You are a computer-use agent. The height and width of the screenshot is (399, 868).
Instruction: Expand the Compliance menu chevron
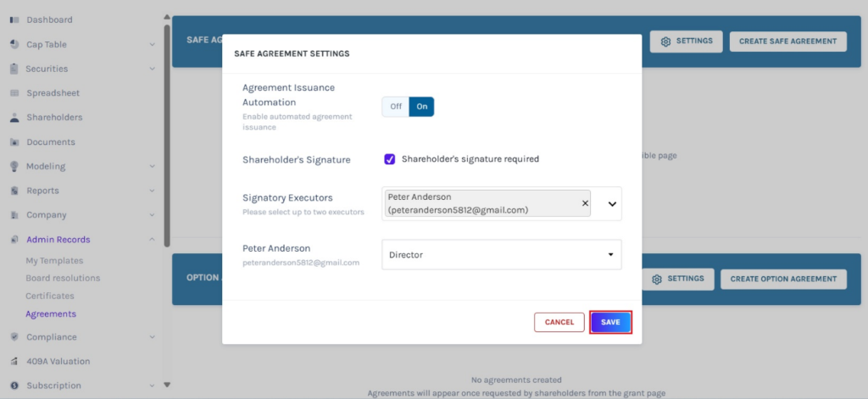153,337
